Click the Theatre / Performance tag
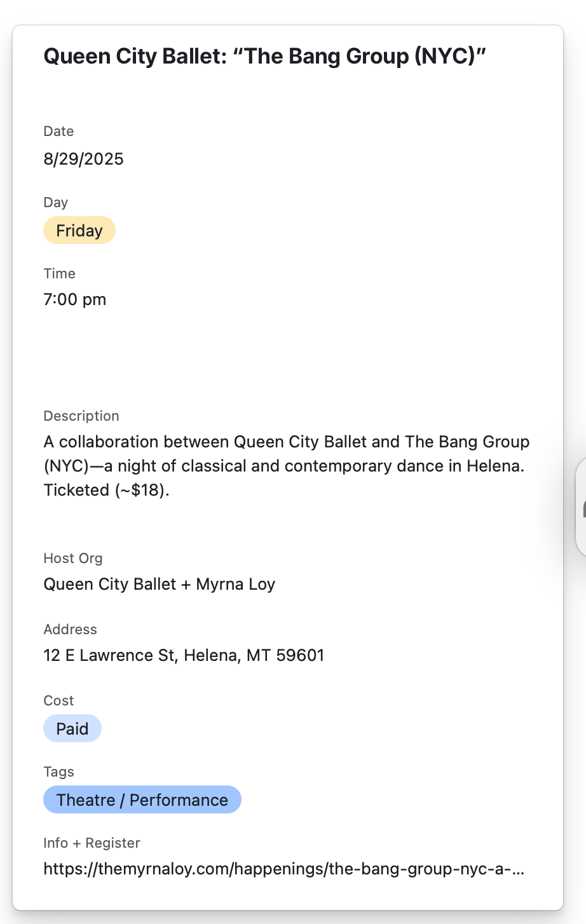The height and width of the screenshot is (924, 586). coord(142,800)
